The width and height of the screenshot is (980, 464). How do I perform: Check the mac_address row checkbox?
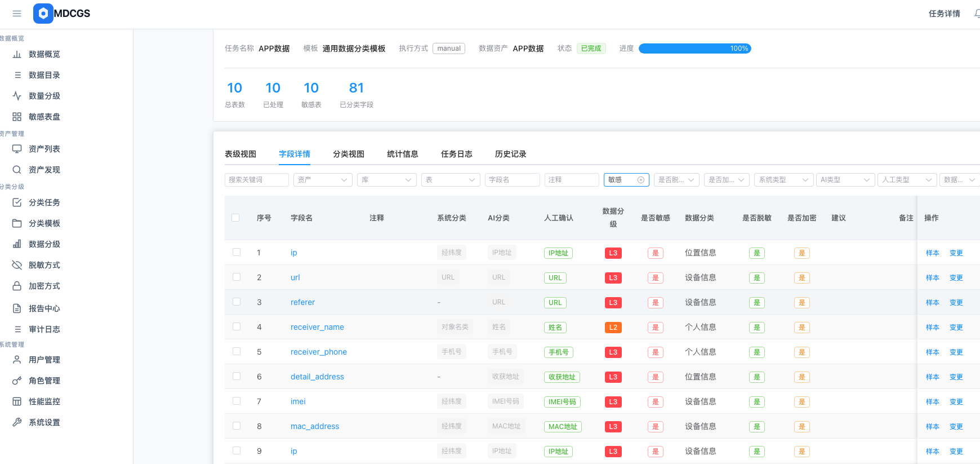coord(237,426)
